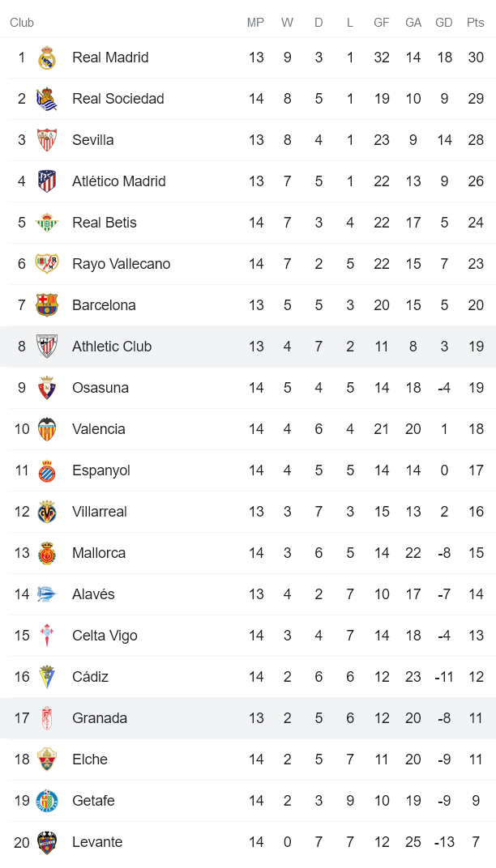Open the Real Betis team link

pyautogui.click(x=104, y=223)
